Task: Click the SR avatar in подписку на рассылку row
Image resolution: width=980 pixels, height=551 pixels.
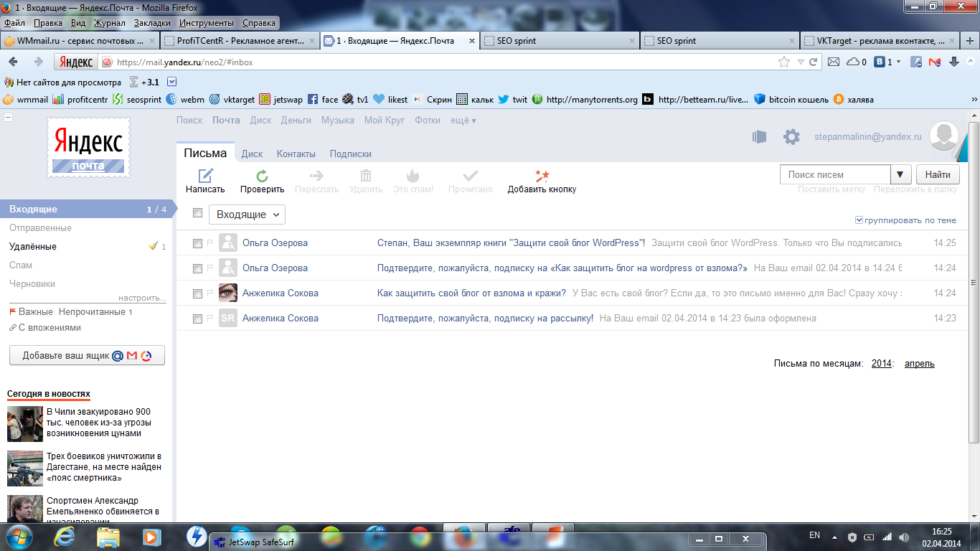Action: coord(228,319)
